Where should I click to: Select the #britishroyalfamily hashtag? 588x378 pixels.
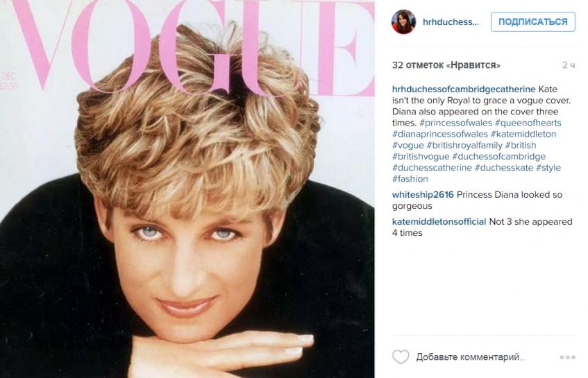coord(464,146)
